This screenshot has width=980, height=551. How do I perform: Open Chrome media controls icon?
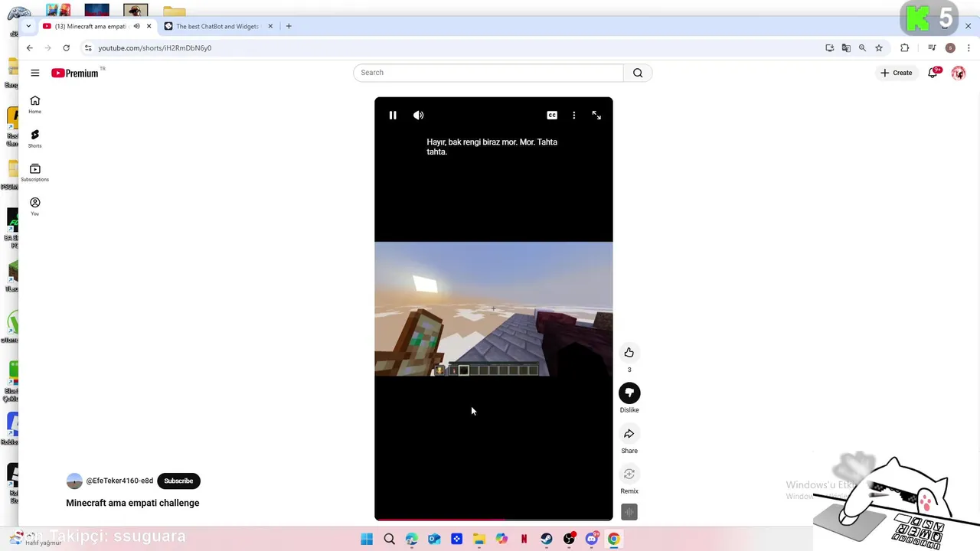[932, 48]
